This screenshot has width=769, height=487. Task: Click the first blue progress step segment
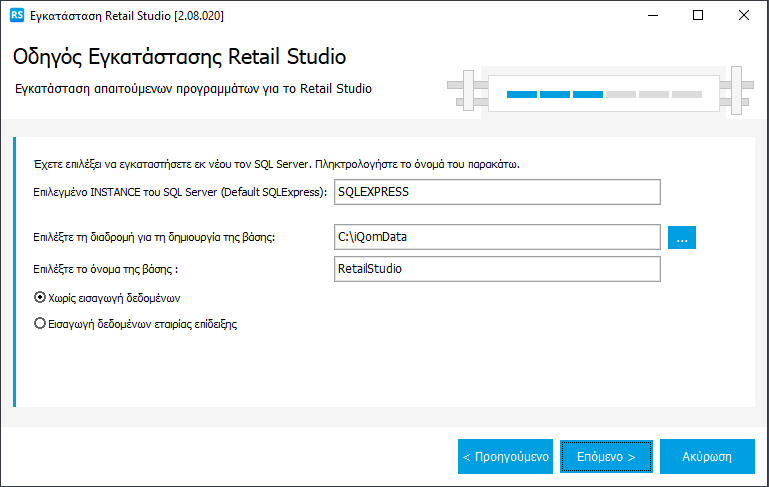[x=522, y=94]
